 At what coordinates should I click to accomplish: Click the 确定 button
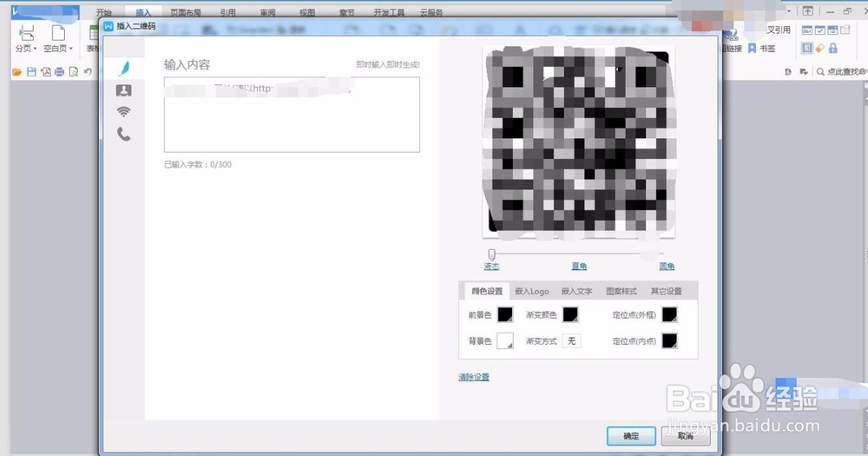point(631,436)
